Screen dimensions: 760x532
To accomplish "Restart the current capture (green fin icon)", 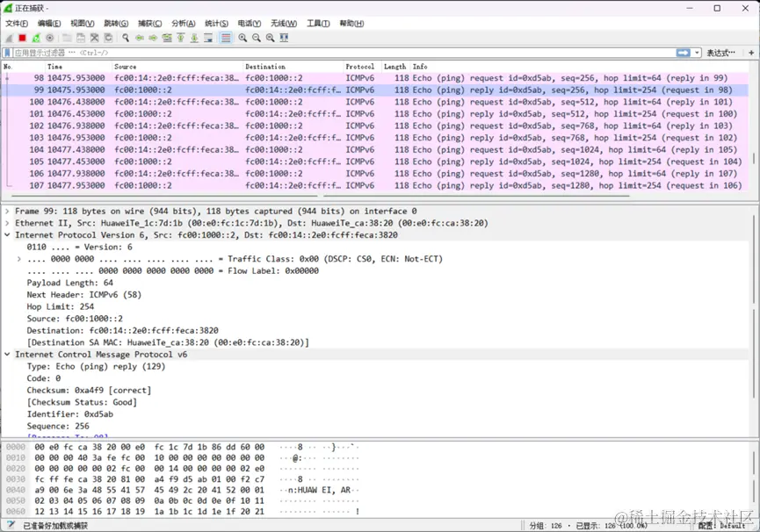I will click(36, 38).
